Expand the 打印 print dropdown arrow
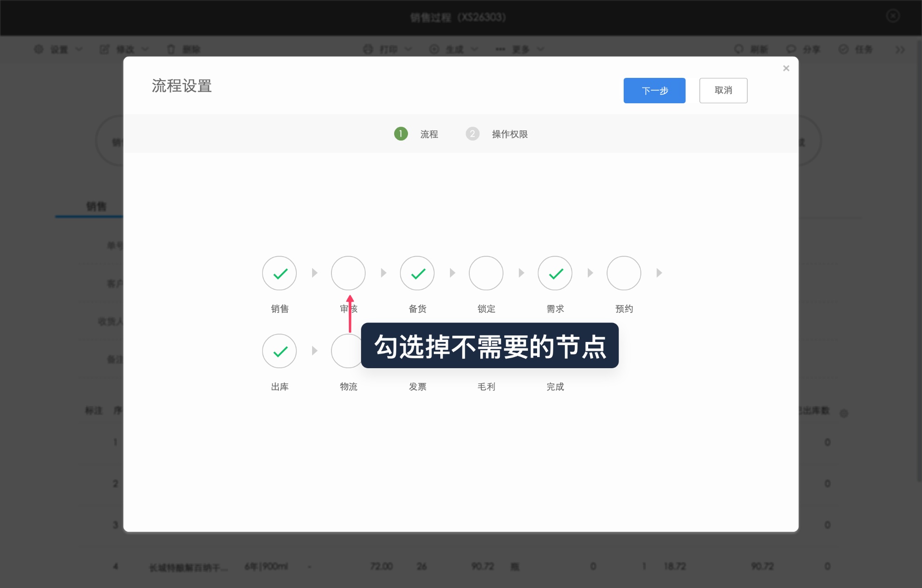 coord(408,49)
